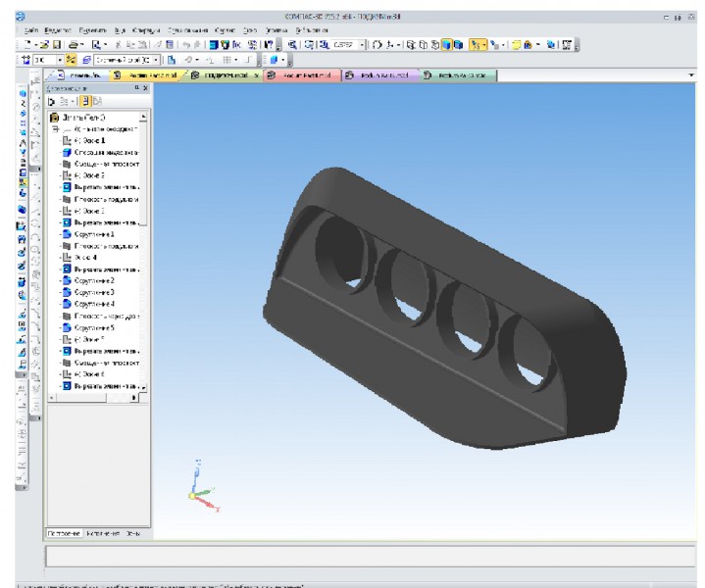The image size is (705, 588).
Task: Toggle the highlighted icon in left compact panel
Action: [x=23, y=182]
